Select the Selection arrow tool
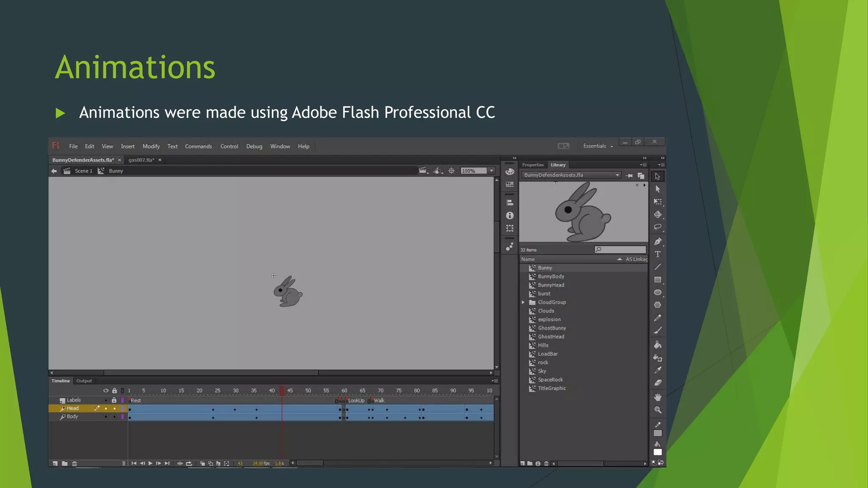This screenshot has height=488, width=868. click(657, 176)
